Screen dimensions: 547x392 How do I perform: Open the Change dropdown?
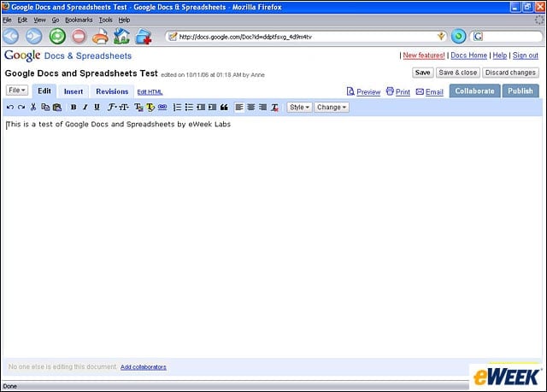[332, 108]
